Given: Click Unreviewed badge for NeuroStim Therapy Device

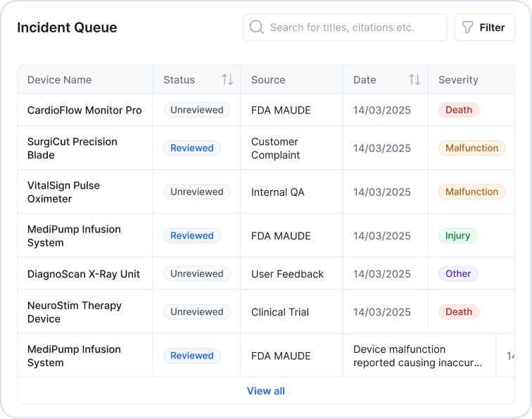Looking at the screenshot, I should point(197,312).
